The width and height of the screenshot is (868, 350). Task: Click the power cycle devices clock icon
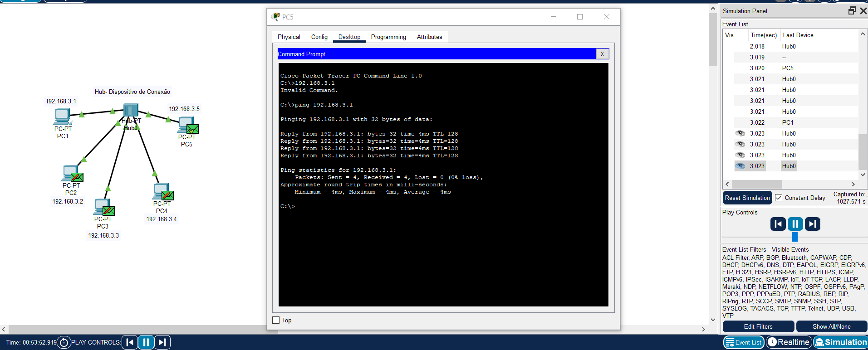tap(64, 342)
